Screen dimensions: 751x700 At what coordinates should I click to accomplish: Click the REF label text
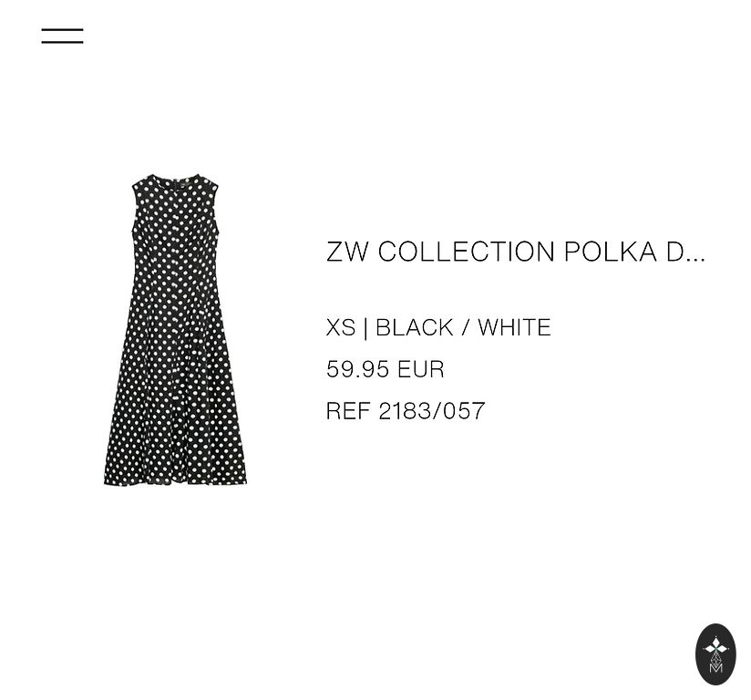[348, 411]
